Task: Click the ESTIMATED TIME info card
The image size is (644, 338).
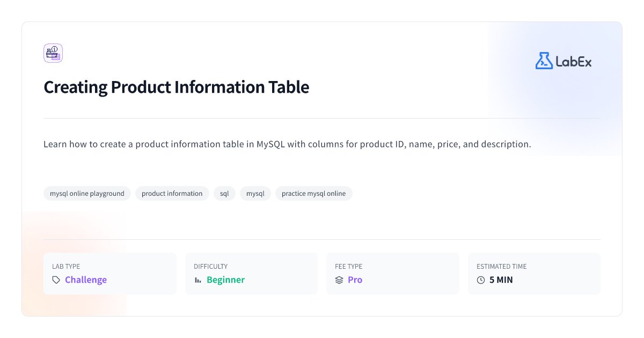Action: pyautogui.click(x=534, y=273)
